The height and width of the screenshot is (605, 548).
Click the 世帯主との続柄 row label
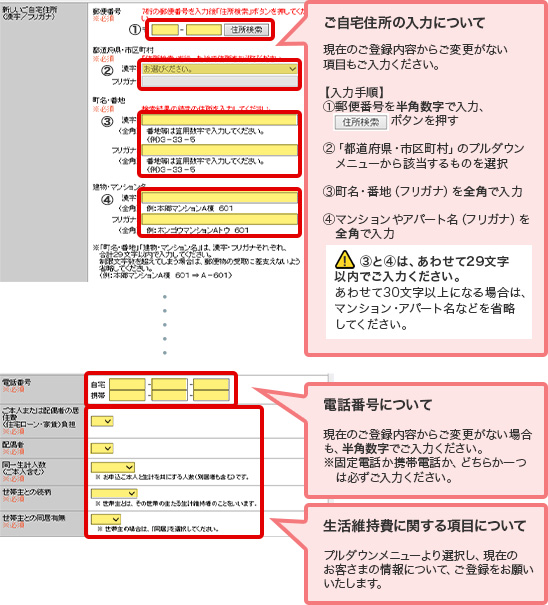(x=27, y=492)
